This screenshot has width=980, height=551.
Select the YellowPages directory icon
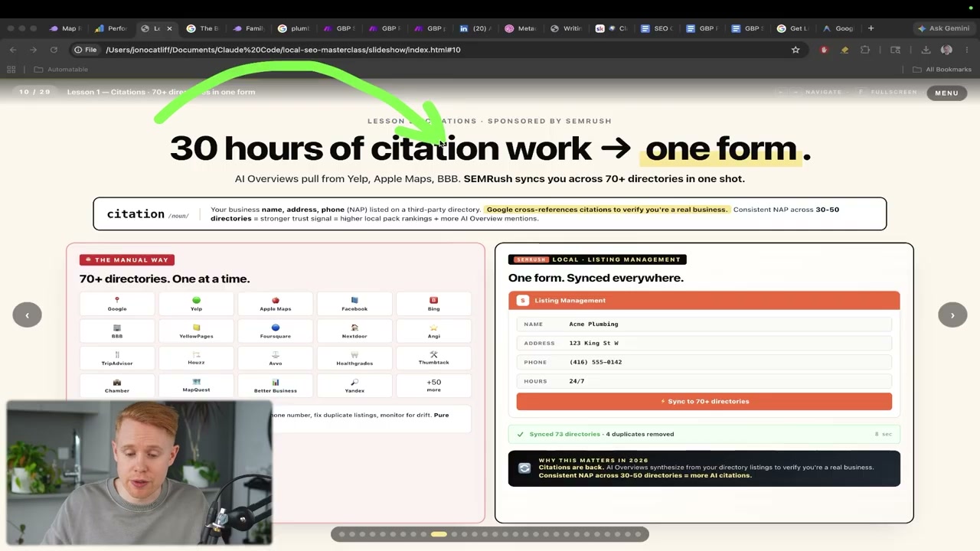click(x=196, y=328)
